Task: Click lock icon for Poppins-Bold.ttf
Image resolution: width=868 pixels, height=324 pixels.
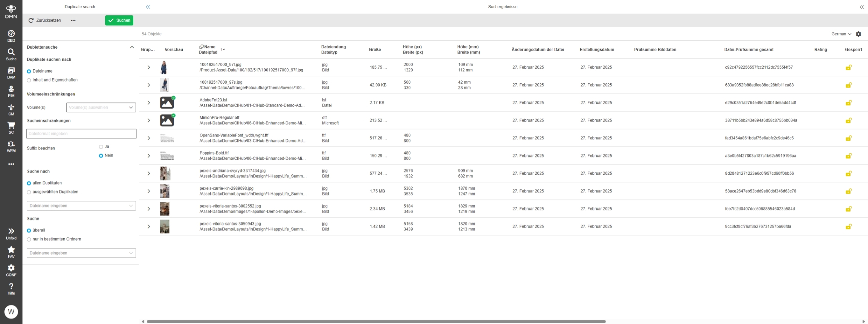Action: [848, 156]
